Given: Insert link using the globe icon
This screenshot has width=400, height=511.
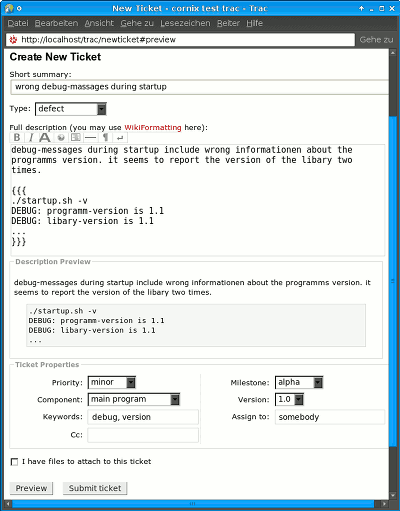Looking at the screenshot, I should (61, 137).
